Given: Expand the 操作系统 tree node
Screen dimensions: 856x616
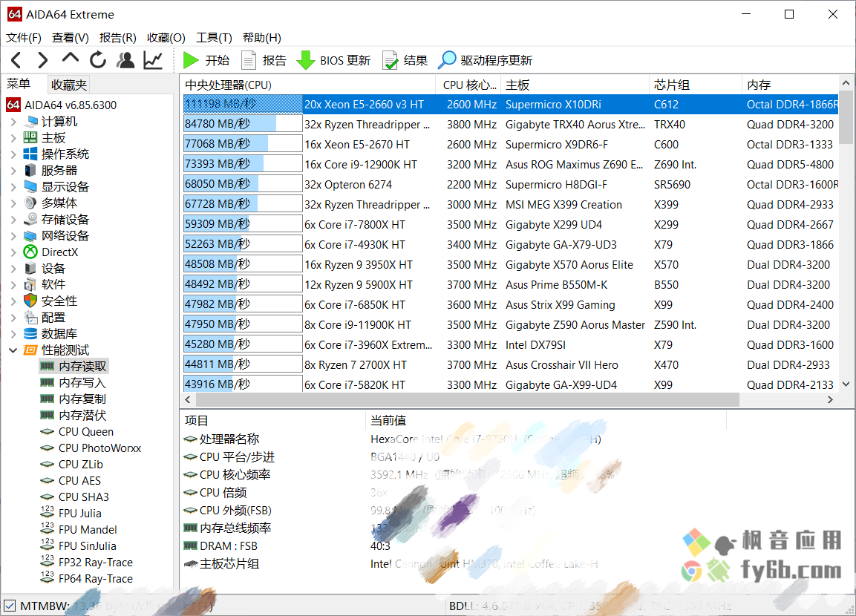Looking at the screenshot, I should [x=13, y=154].
